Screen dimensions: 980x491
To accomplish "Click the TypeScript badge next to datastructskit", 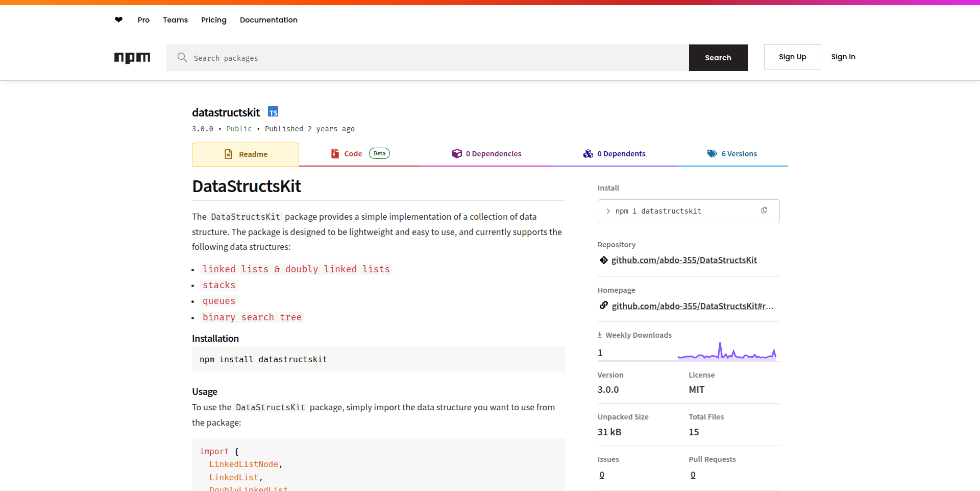I will point(273,111).
